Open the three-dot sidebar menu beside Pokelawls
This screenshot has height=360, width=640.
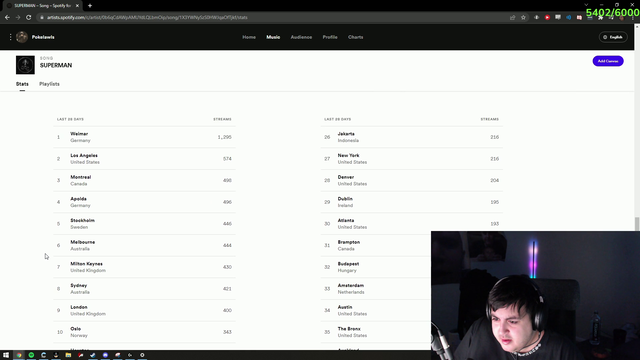tap(10, 37)
